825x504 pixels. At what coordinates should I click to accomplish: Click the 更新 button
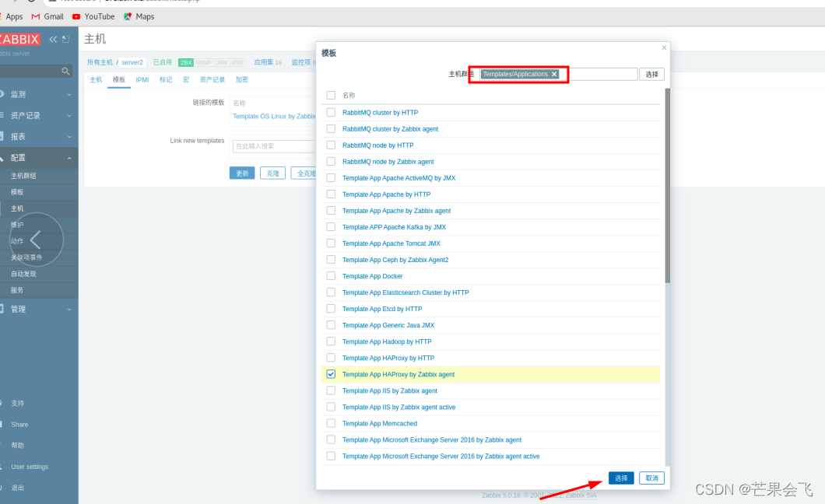tap(242, 173)
